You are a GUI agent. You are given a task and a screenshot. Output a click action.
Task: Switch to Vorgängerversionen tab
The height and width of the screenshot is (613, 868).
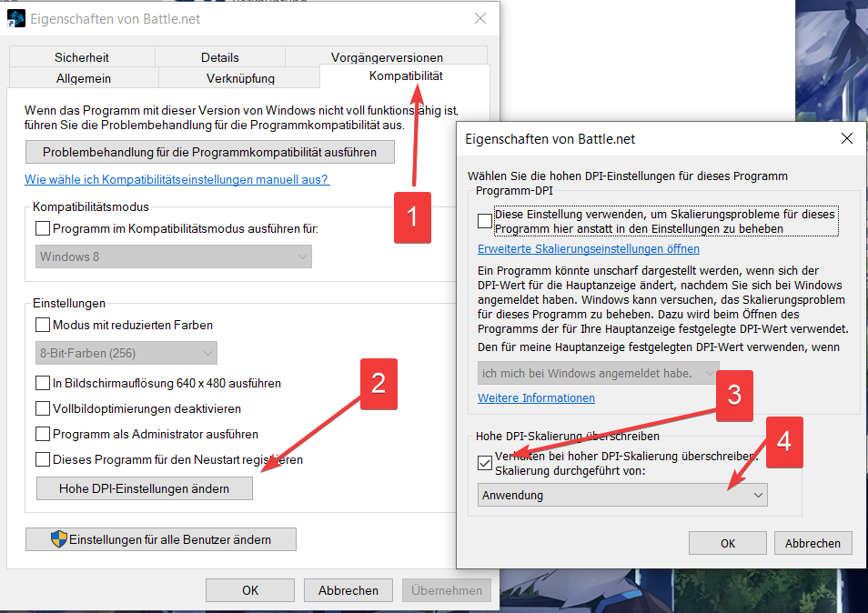pyautogui.click(x=387, y=57)
